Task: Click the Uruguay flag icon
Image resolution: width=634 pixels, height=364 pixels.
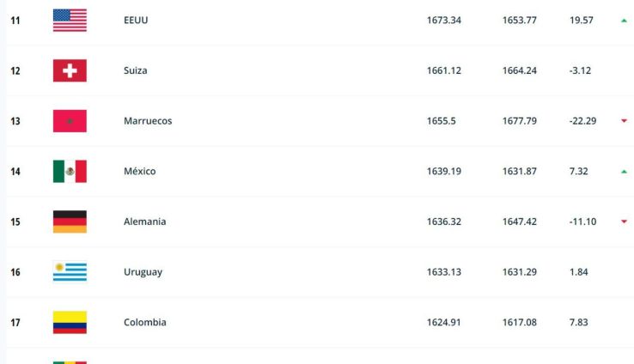Action: 70,272
